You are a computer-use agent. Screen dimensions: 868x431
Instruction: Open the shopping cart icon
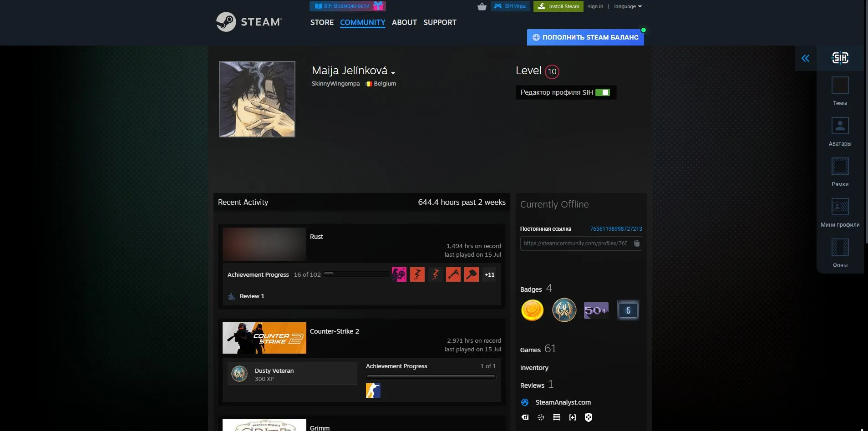click(482, 6)
